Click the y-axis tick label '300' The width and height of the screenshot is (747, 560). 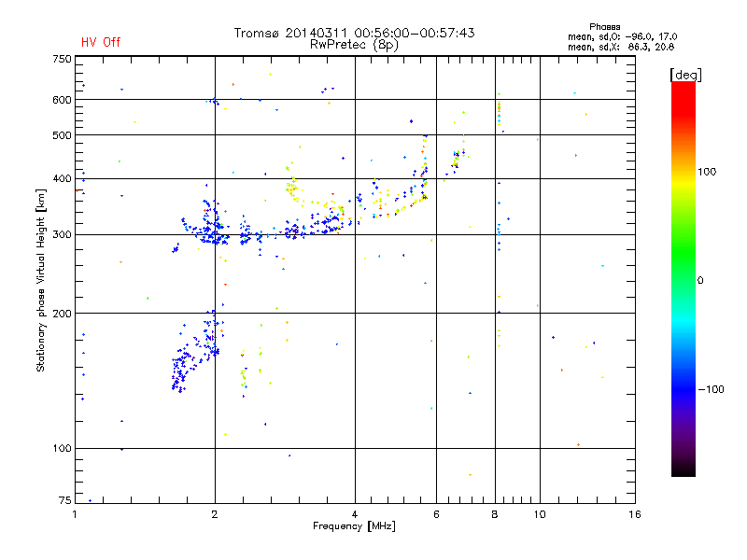pyautogui.click(x=62, y=235)
